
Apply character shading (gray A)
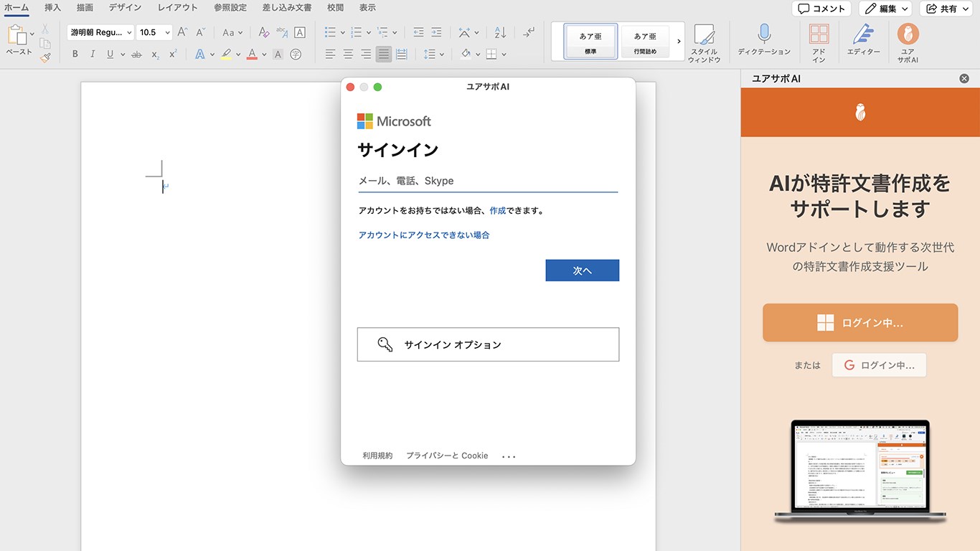click(278, 55)
